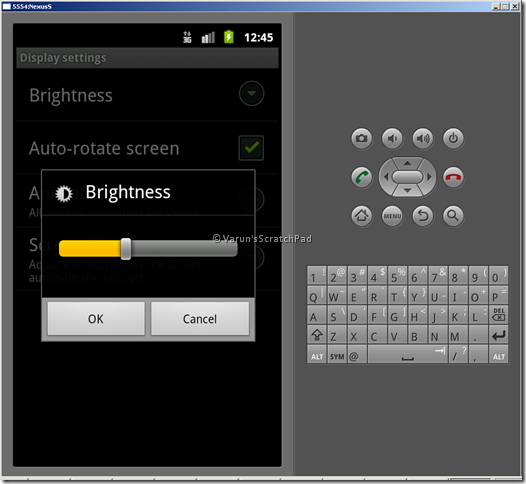Screen dimensions: 526x484
Task: Click the D-pad down arrow
Action: point(407,191)
